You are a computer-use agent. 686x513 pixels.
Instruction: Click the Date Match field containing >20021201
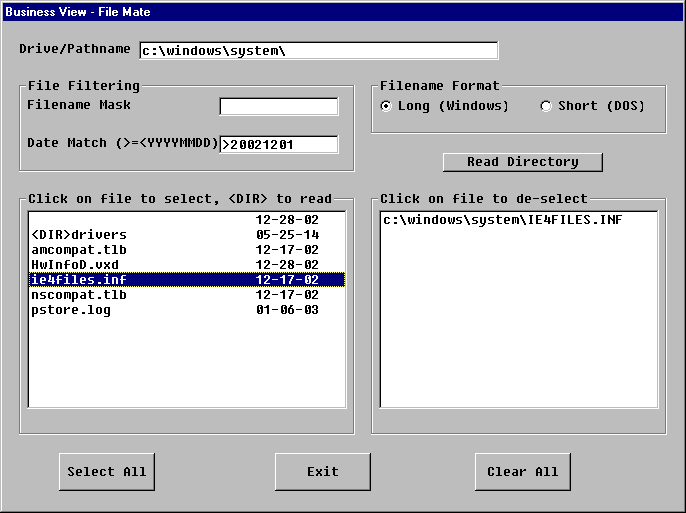click(x=279, y=144)
